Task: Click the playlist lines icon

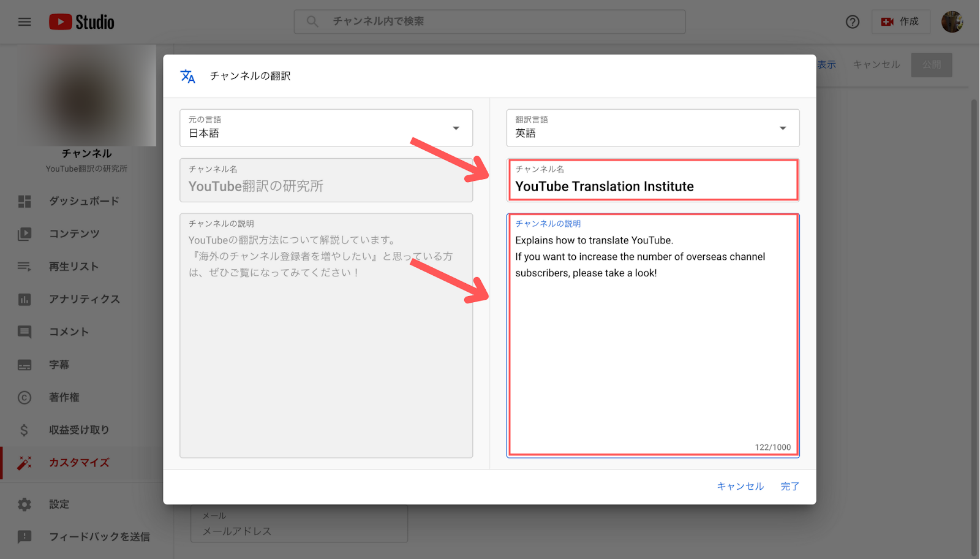Action: [x=24, y=267]
